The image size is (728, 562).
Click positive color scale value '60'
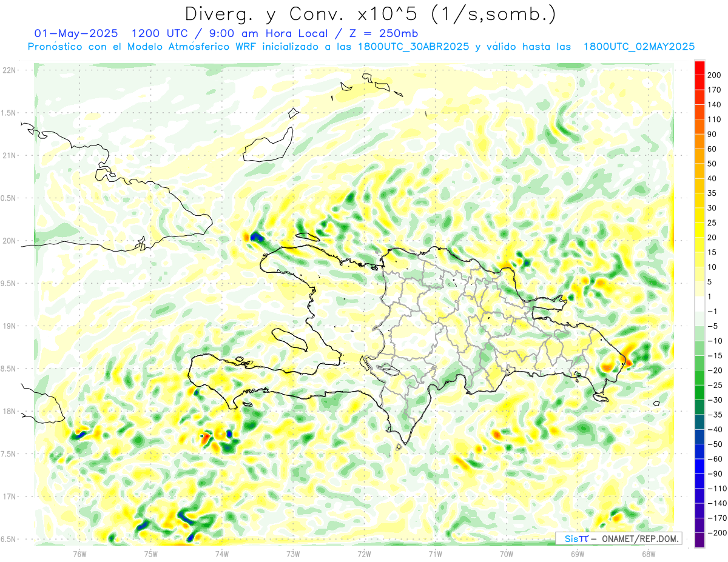pyautogui.click(x=713, y=149)
